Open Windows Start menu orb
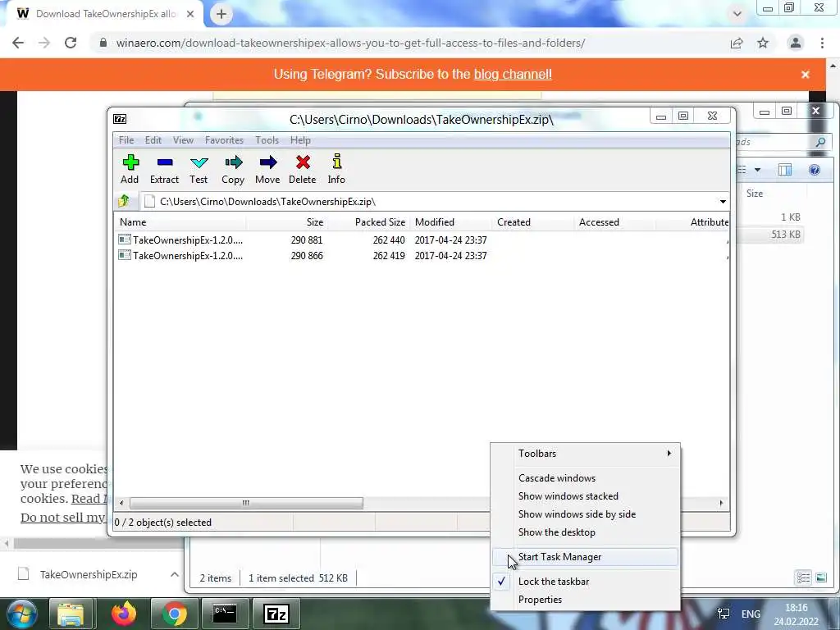840x630 pixels. click(x=21, y=614)
